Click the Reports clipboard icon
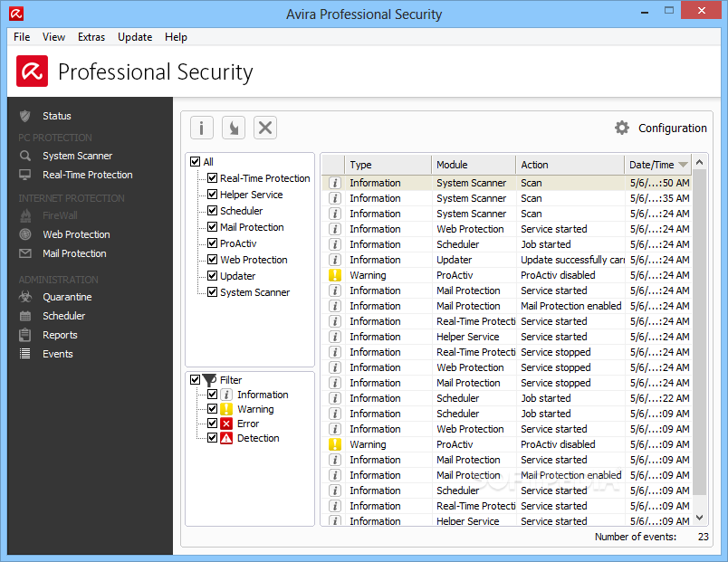 25,335
